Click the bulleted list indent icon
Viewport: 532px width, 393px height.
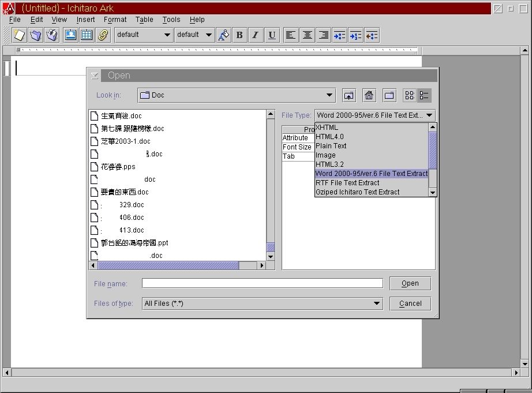[339, 35]
